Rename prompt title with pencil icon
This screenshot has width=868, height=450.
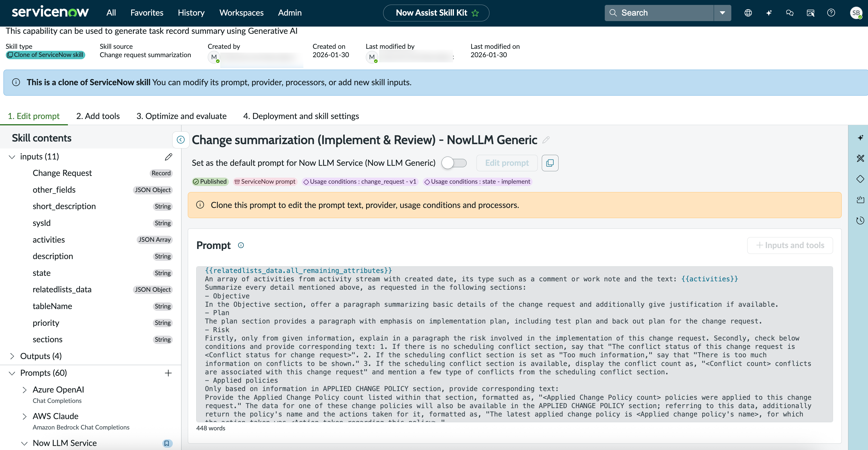click(546, 140)
